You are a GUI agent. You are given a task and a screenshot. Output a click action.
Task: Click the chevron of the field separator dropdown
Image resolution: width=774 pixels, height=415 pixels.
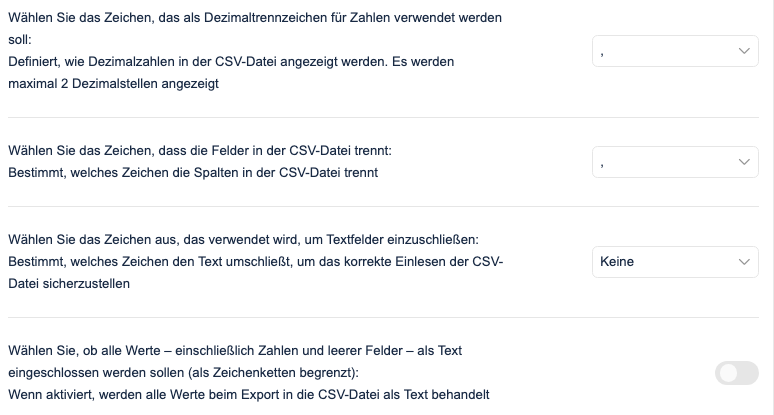coord(743,161)
